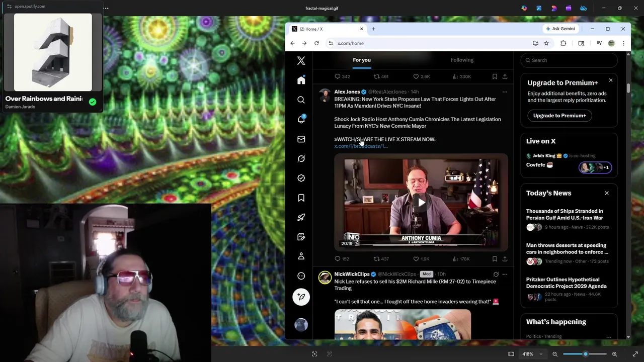Open a new Chrome tab
The width and height of the screenshot is (644, 362).
(x=373, y=29)
